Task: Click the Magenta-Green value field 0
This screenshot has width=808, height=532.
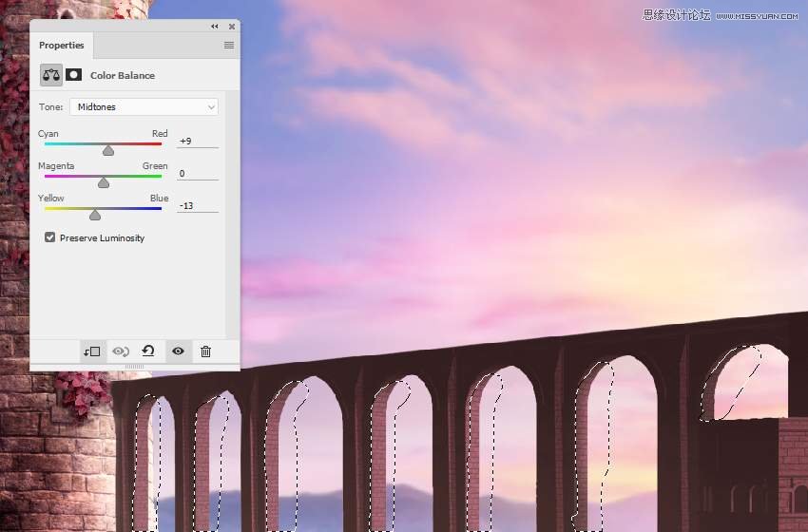Action: coord(198,174)
